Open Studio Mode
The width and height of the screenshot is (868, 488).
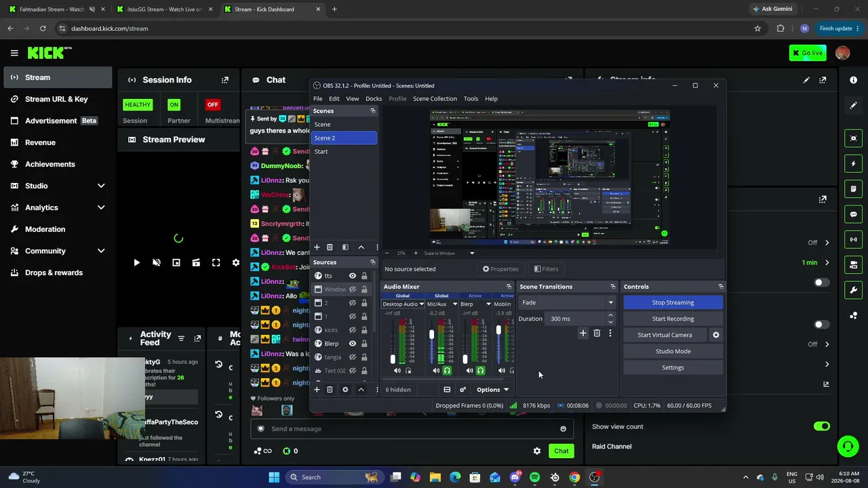coord(673,351)
